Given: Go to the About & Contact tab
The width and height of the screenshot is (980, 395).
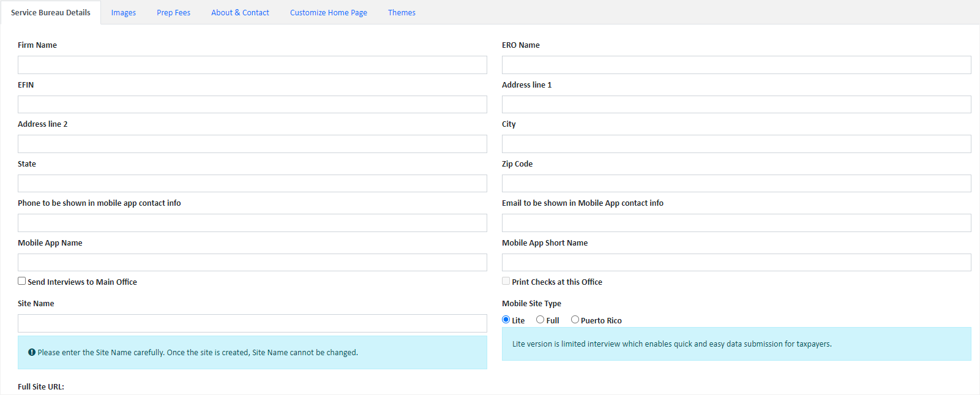Looking at the screenshot, I should (240, 13).
